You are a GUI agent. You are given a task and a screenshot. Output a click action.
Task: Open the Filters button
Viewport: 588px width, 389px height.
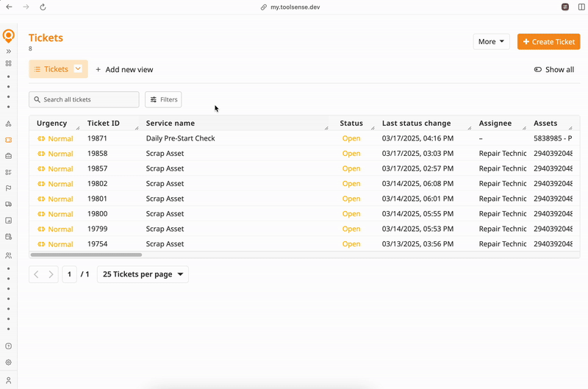(163, 99)
